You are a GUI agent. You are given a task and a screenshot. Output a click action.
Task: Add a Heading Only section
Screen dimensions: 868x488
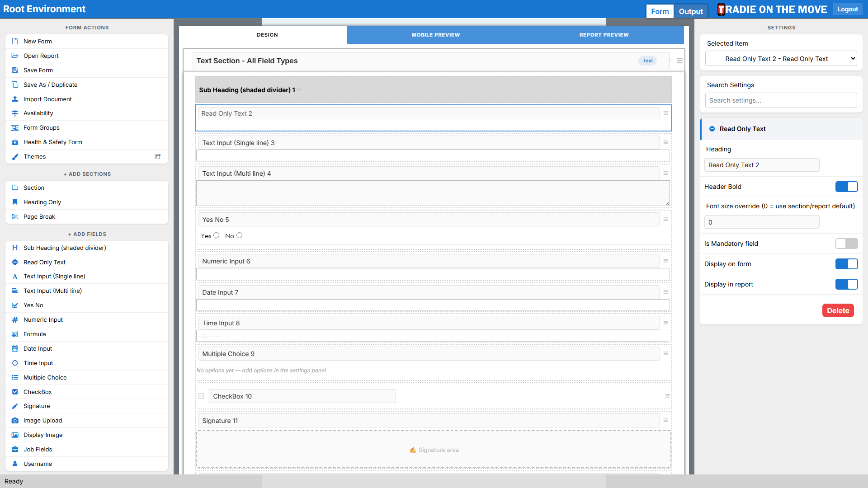point(87,202)
